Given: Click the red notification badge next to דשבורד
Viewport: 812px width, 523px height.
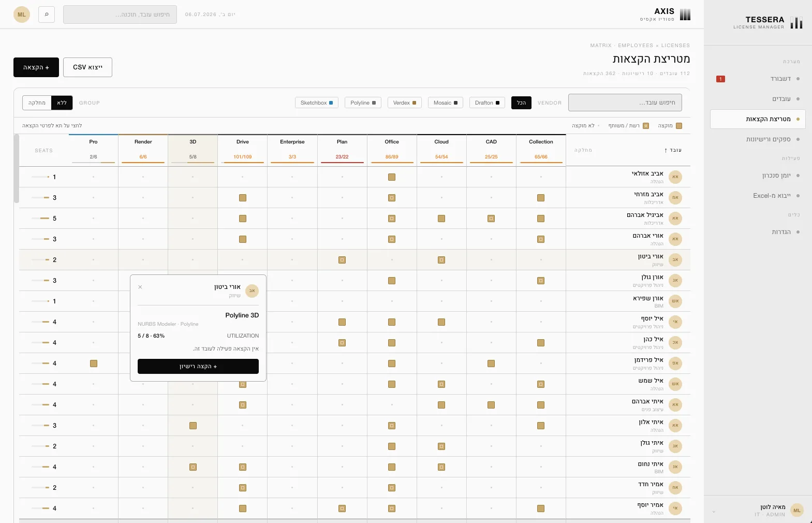Looking at the screenshot, I should point(720,79).
